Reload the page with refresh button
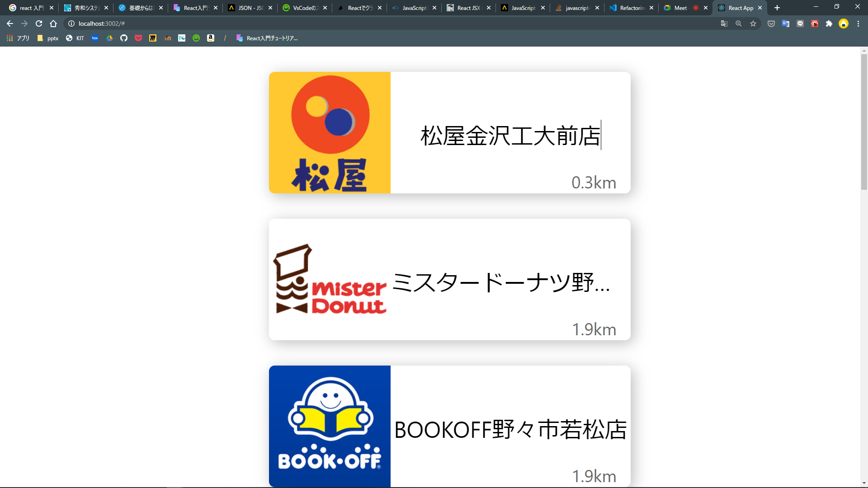868x488 pixels. 39,23
